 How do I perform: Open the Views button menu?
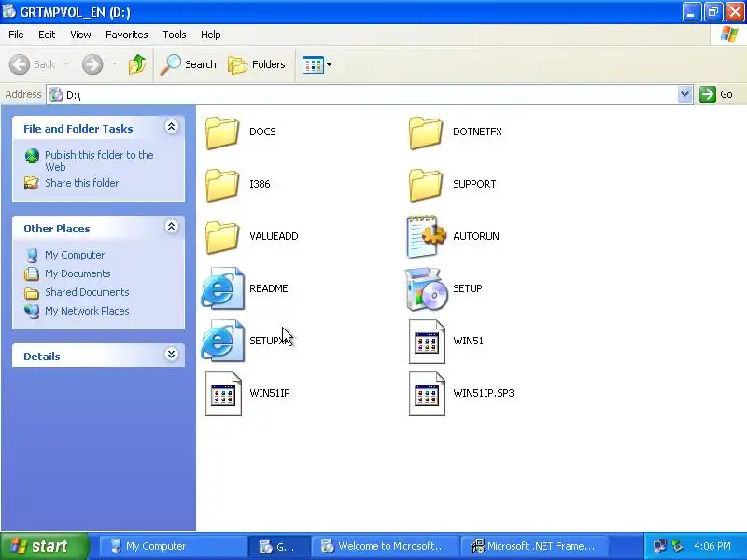point(317,64)
